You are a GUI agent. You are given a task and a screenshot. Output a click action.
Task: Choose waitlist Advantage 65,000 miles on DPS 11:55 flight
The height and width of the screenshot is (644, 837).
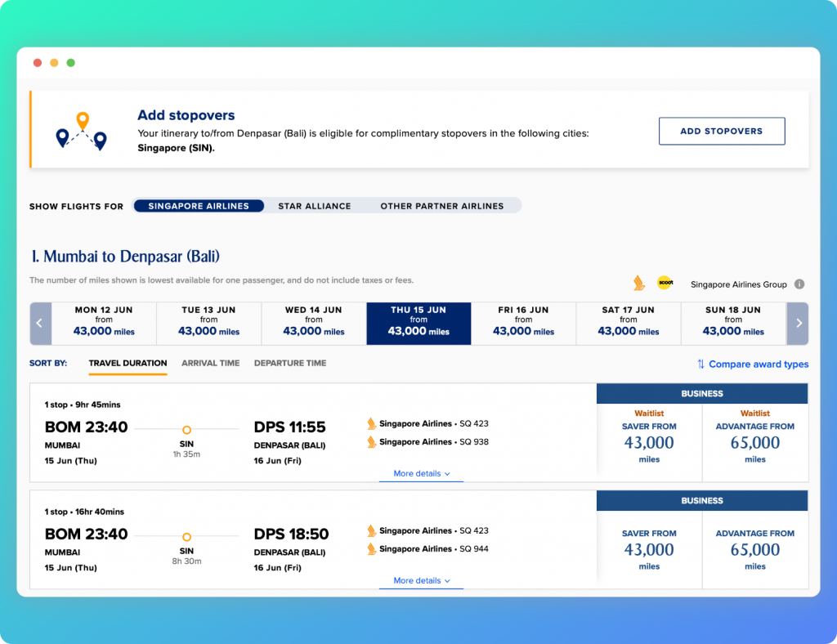(x=754, y=442)
